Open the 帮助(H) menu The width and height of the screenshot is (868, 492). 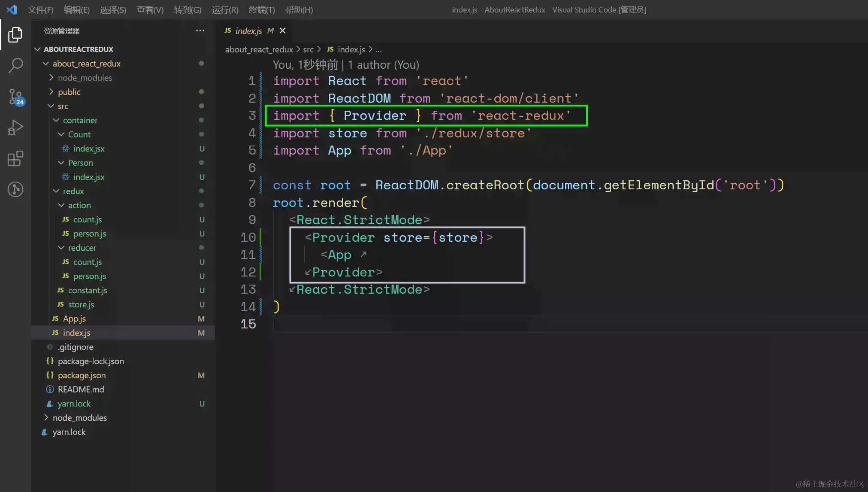tap(299, 9)
